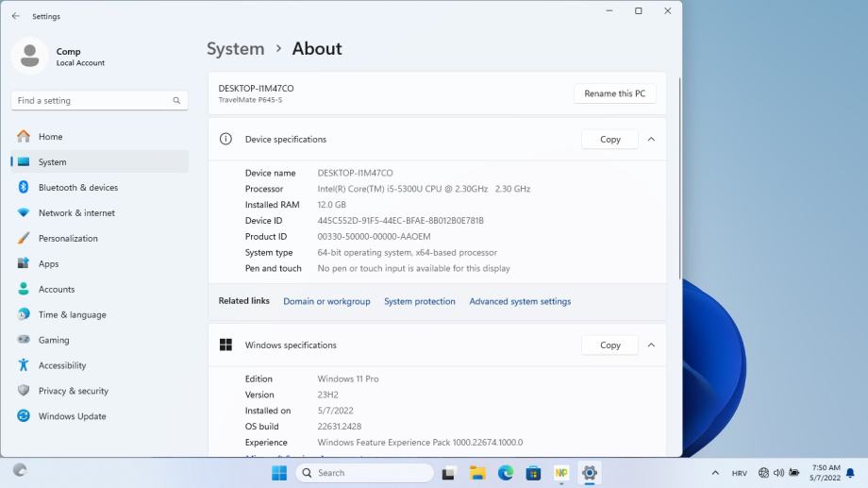This screenshot has height=488, width=868.
Task: Open the System protection link
Action: pyautogui.click(x=419, y=301)
